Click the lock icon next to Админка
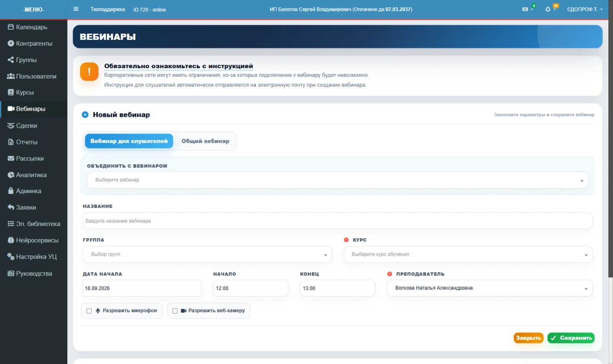 11,191
